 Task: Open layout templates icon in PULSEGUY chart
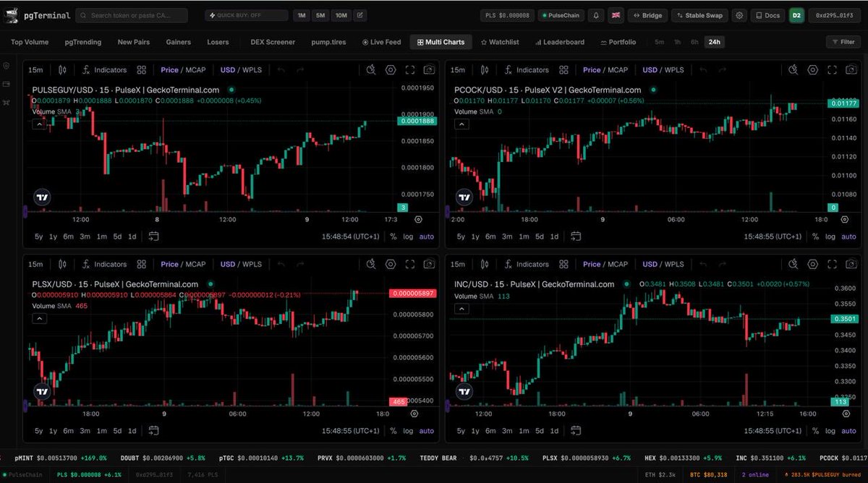click(x=142, y=70)
